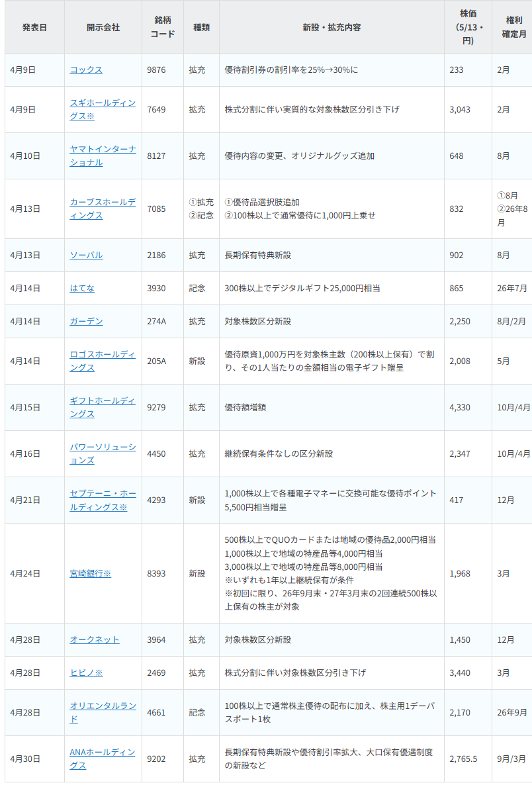532x791 pixels.
Task: Open the ANAホールディングス link
Action: (x=103, y=759)
